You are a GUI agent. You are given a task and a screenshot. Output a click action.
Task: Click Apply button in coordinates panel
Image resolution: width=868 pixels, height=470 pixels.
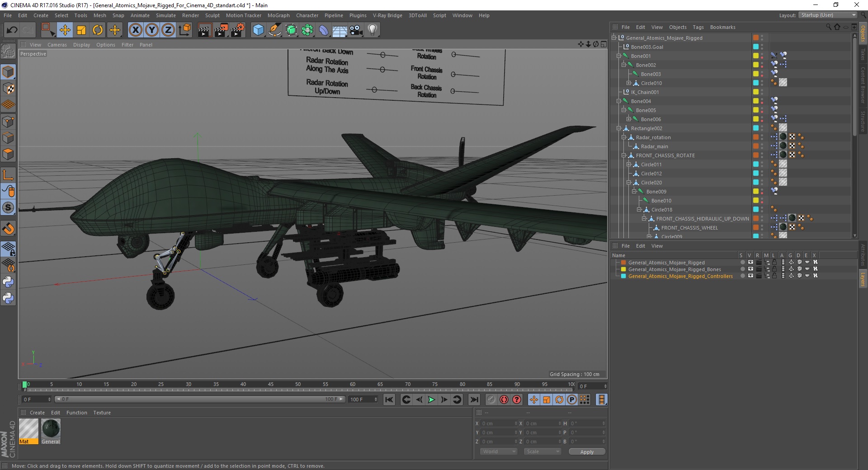(x=587, y=452)
